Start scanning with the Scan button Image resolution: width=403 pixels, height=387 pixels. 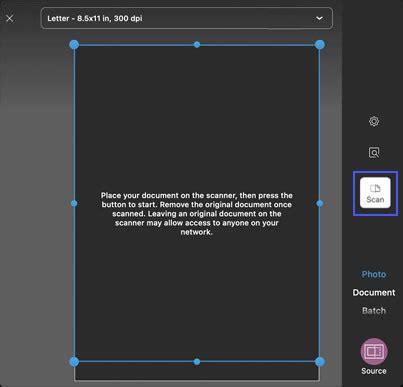pyautogui.click(x=375, y=193)
